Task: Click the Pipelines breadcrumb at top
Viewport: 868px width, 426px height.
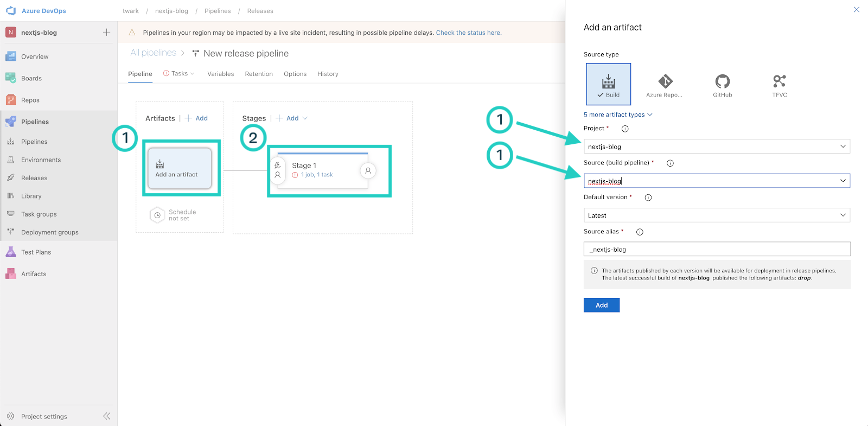Action: (218, 11)
